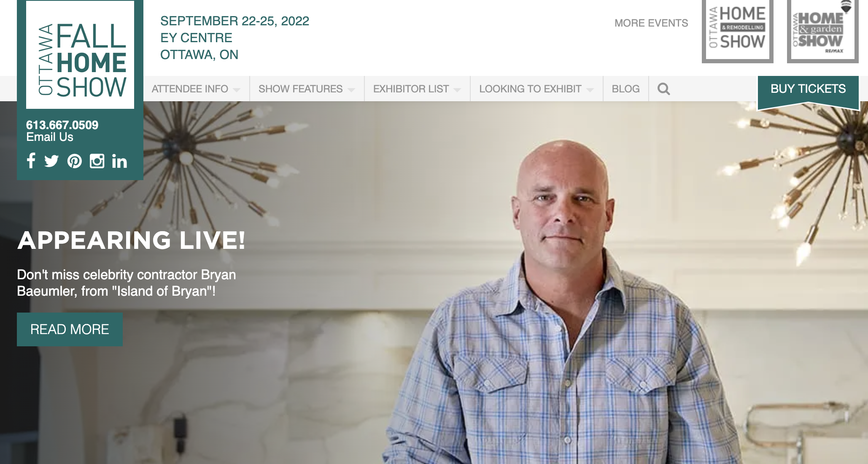This screenshot has width=868, height=464.
Task: Select the Show Features menu label
Action: pyautogui.click(x=300, y=89)
